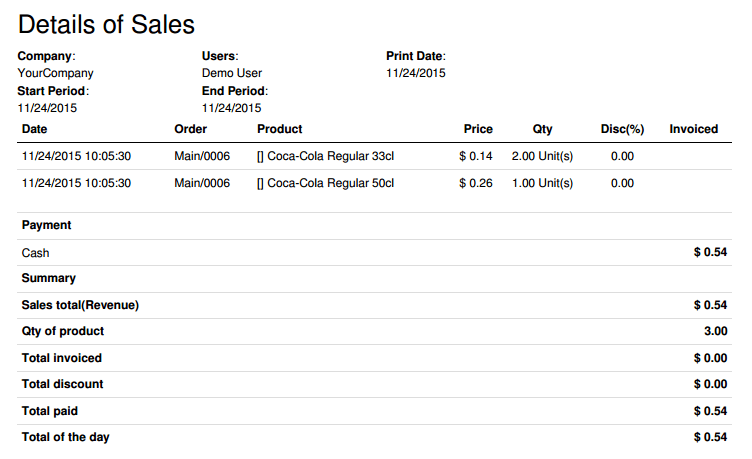Click the 1.00 Unit(s) quantity cell
This screenshot has width=752, height=459.
click(544, 183)
